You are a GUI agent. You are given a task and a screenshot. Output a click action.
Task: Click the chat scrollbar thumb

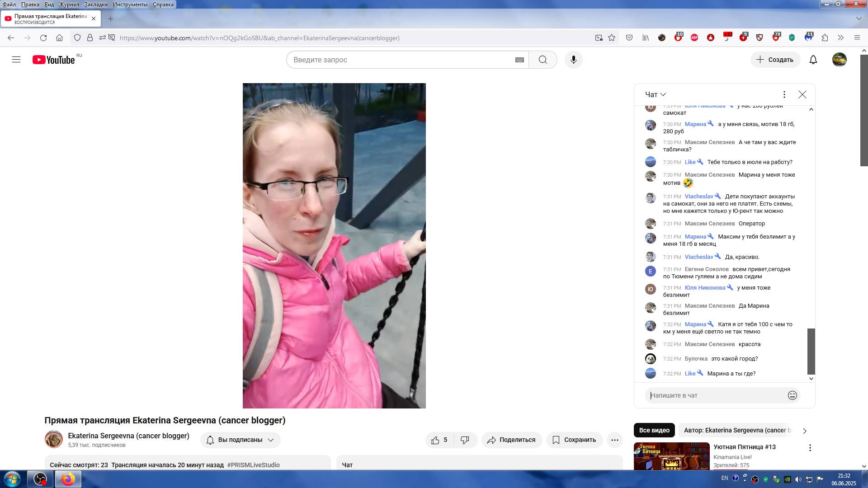pos(811,351)
